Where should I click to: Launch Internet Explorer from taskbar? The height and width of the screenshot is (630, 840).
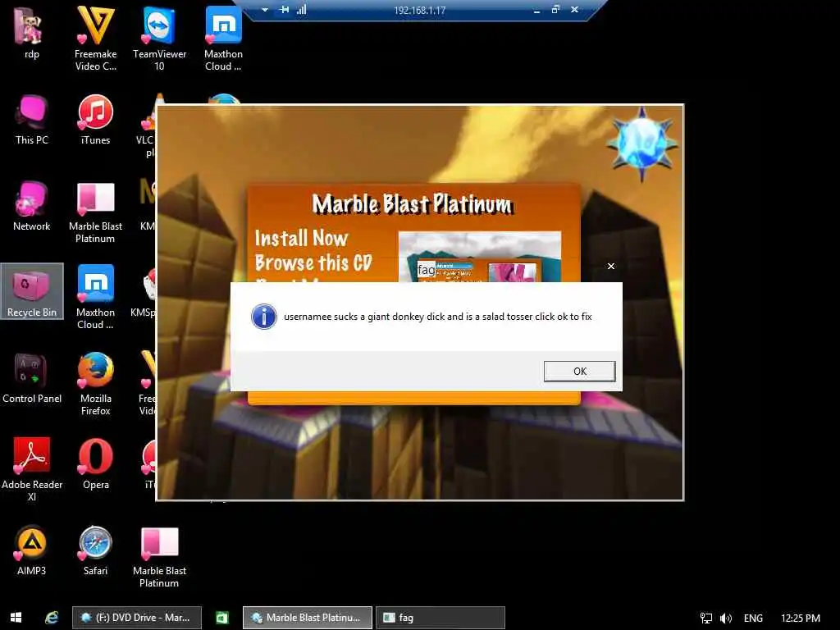[52, 618]
